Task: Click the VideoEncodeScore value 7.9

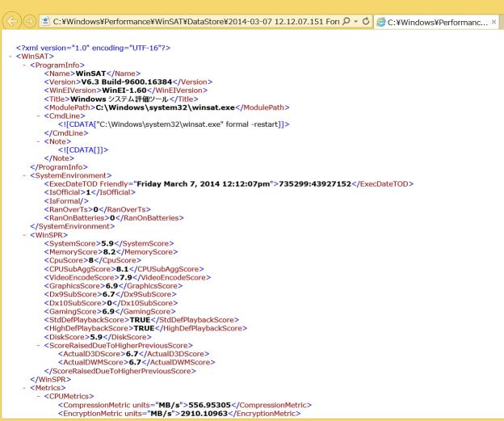Action: click(126, 277)
